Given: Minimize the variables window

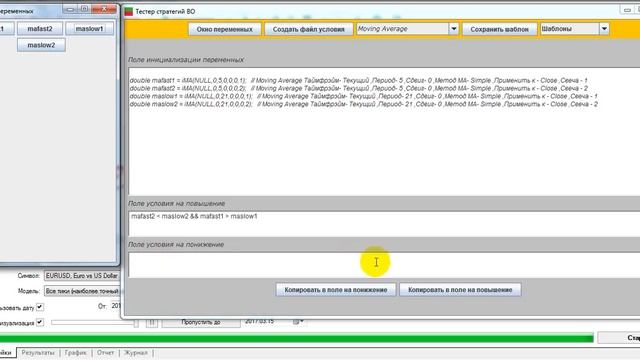Looking at the screenshot, I should pos(70,9).
